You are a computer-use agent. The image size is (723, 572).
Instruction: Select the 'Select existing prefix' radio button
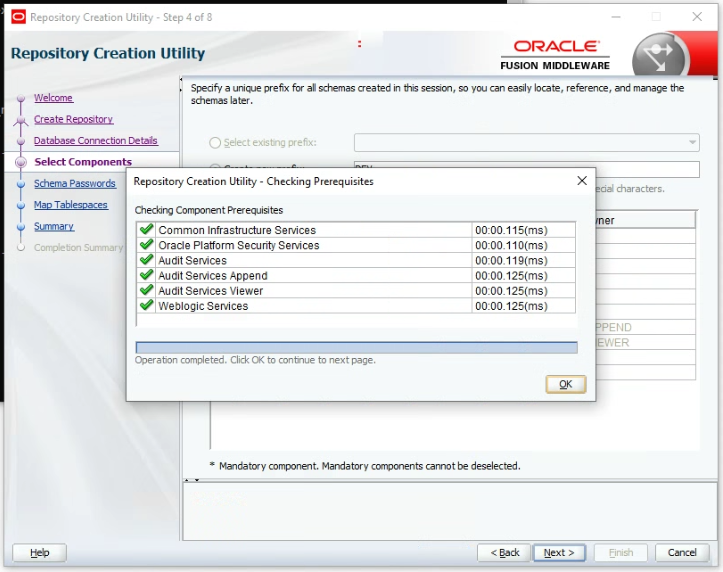215,142
